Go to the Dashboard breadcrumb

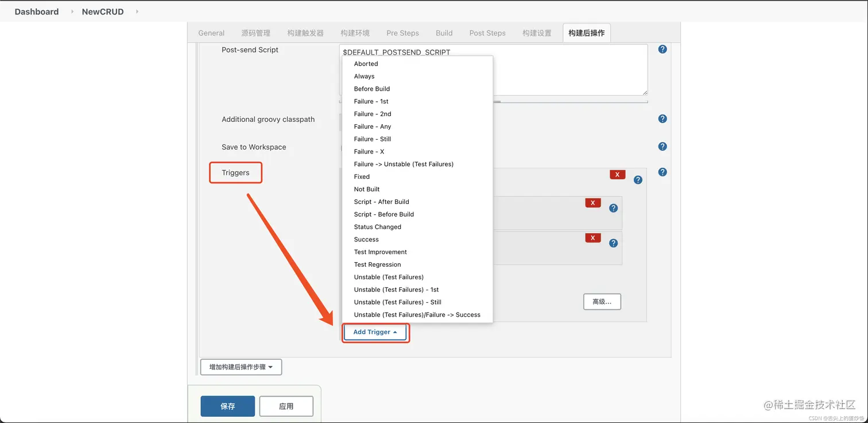coord(37,11)
